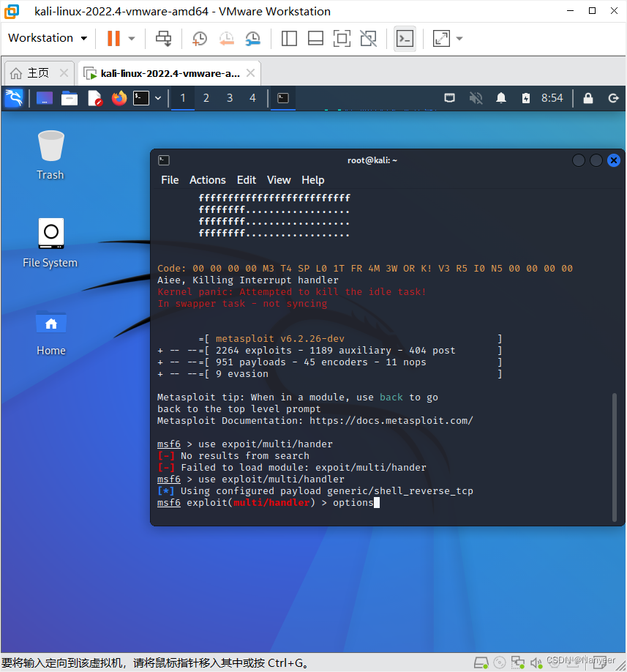Image resolution: width=627 pixels, height=672 pixels.
Task: Switch to workspace 1
Action: coord(183,98)
